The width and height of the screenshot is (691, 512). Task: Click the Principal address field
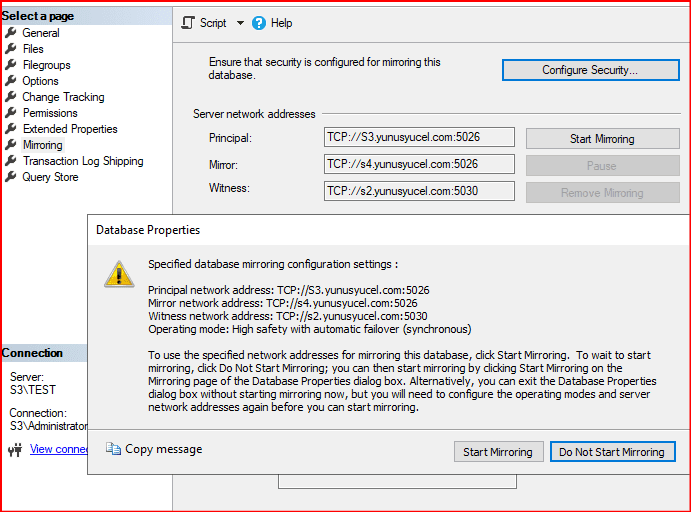tap(419, 138)
